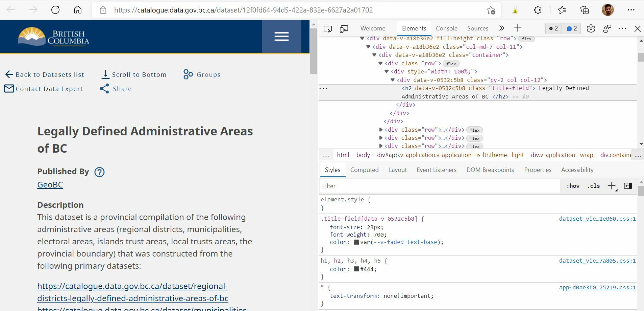Image resolution: width=644 pixels, height=311 pixels.
Task: Open the GeoBC publisher link
Action: click(x=50, y=185)
